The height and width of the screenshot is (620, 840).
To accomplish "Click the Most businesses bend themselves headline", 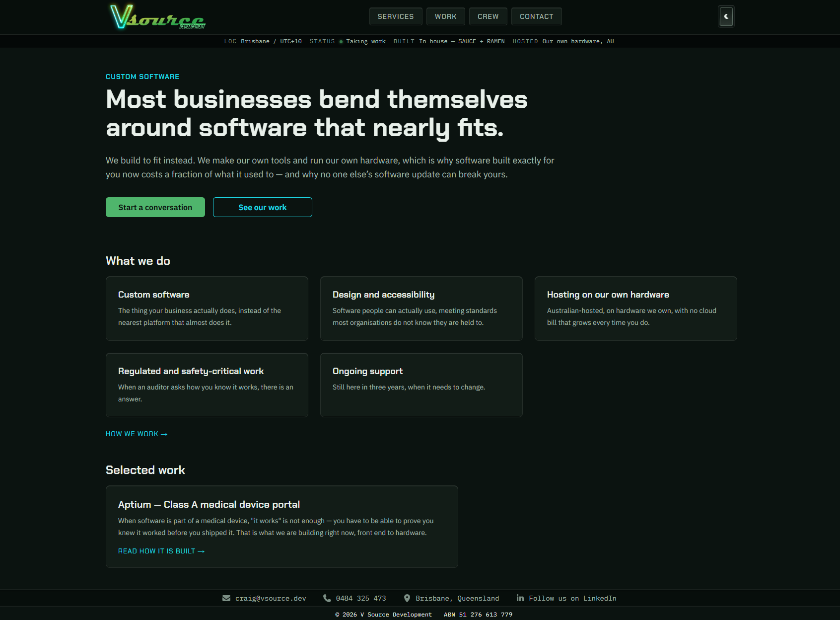I will pyautogui.click(x=317, y=114).
